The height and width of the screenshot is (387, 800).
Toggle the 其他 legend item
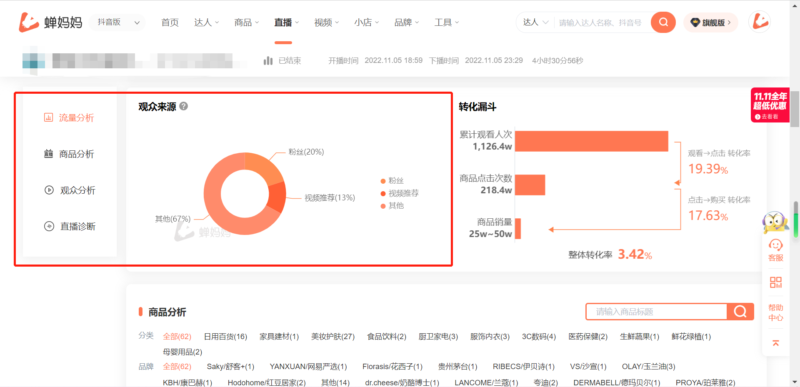click(392, 206)
